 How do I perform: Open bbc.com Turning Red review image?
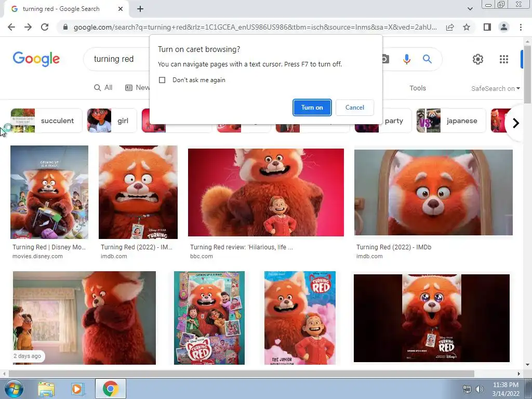point(265,192)
